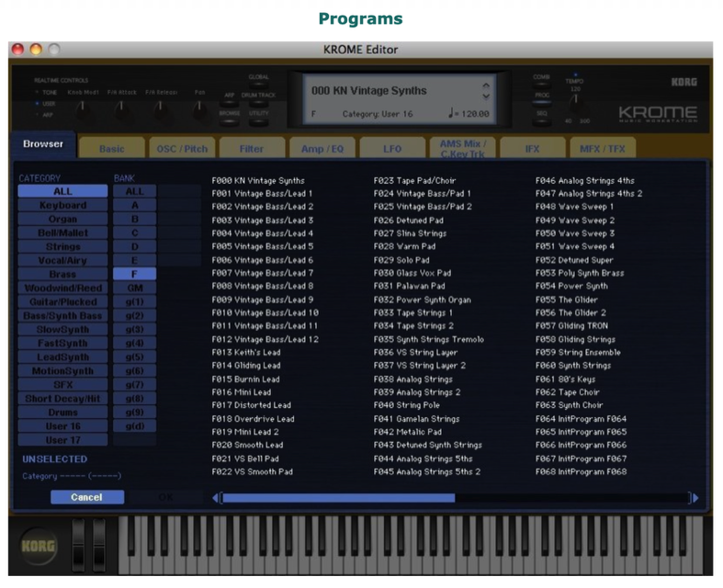Step to previous program with display up arrow

tap(486, 85)
